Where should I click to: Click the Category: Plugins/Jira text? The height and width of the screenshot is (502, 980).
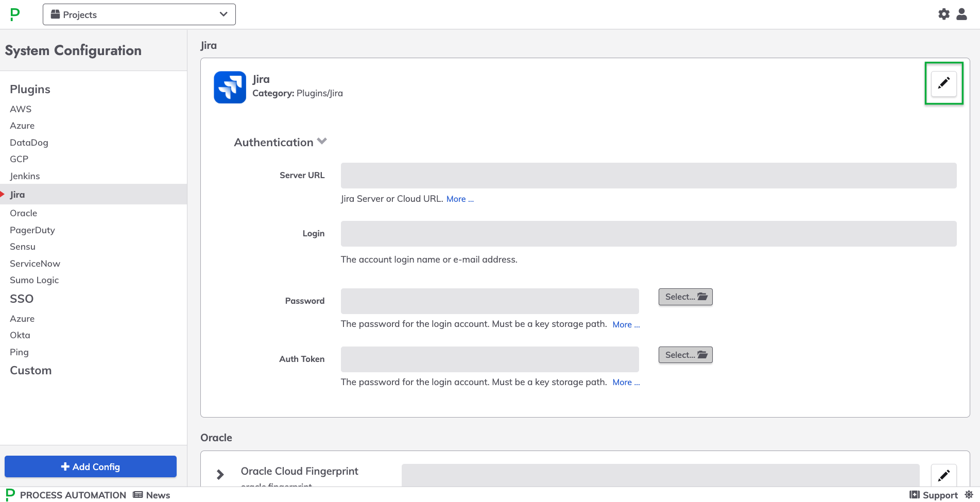298,93
